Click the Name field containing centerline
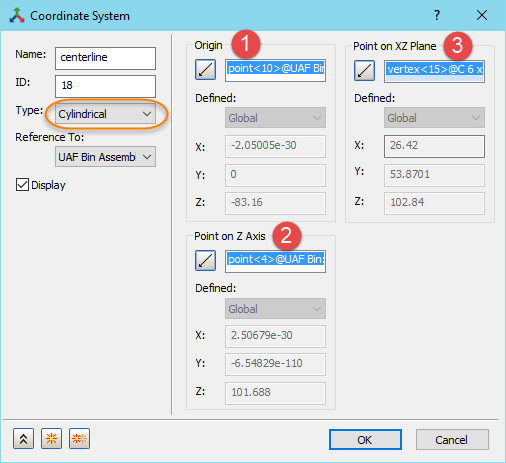Viewport: 506px width, 463px height. click(x=105, y=58)
